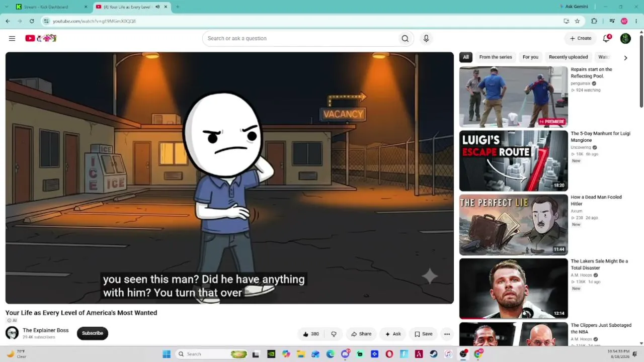Click the Windows taskbar search box
The image size is (644, 362).
point(212,354)
